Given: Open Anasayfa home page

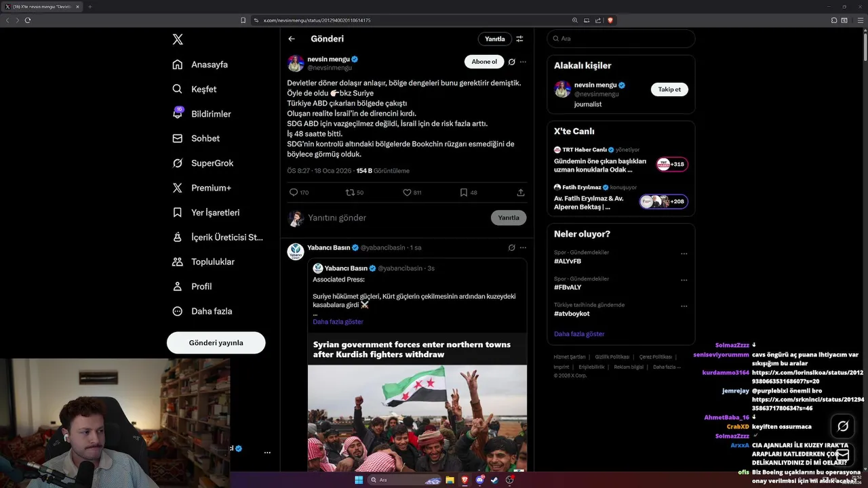Looking at the screenshot, I should click(x=200, y=64).
